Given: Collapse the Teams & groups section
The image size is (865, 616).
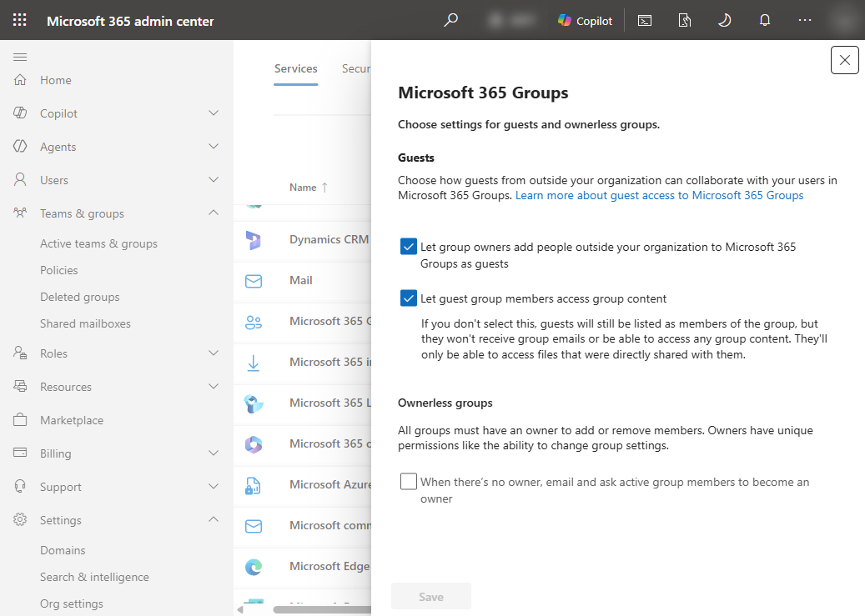Looking at the screenshot, I should (214, 213).
